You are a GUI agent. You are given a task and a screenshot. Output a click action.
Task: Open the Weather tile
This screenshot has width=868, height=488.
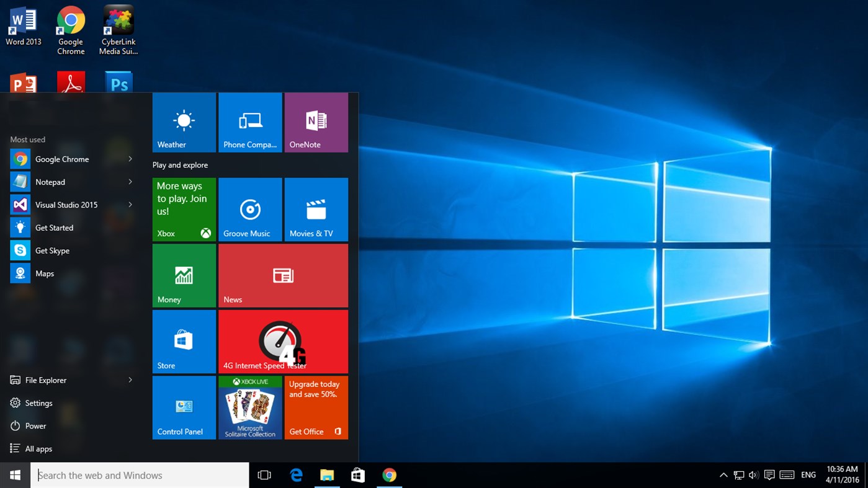pyautogui.click(x=184, y=123)
